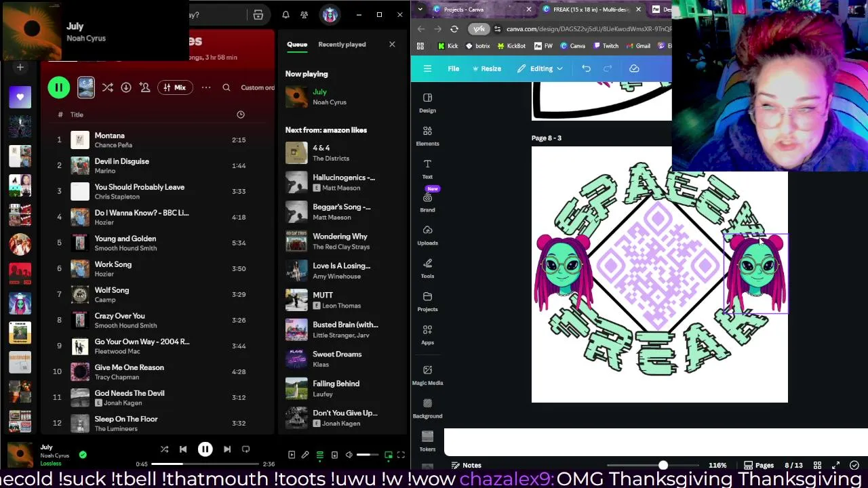Adjust the Canva zoom slider

pos(654,466)
